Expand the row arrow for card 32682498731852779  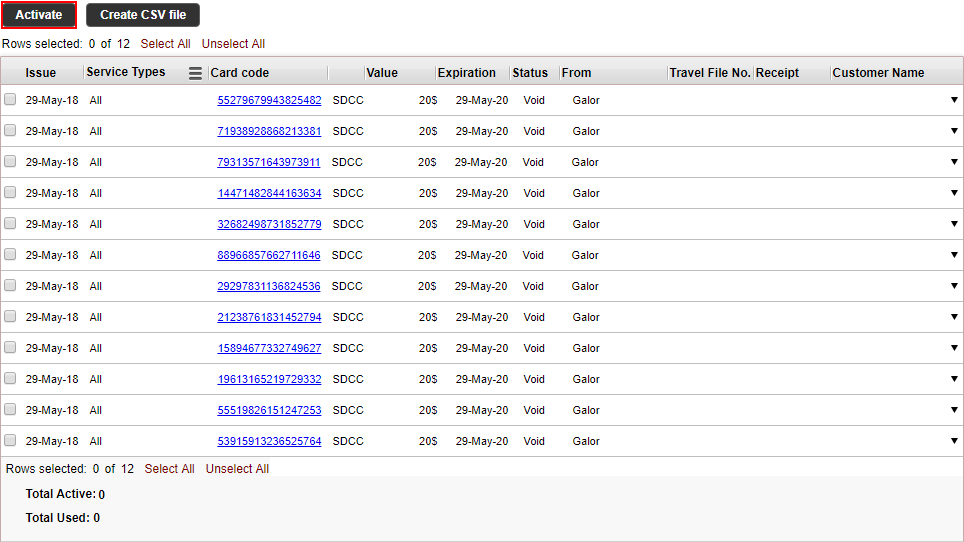tap(954, 224)
